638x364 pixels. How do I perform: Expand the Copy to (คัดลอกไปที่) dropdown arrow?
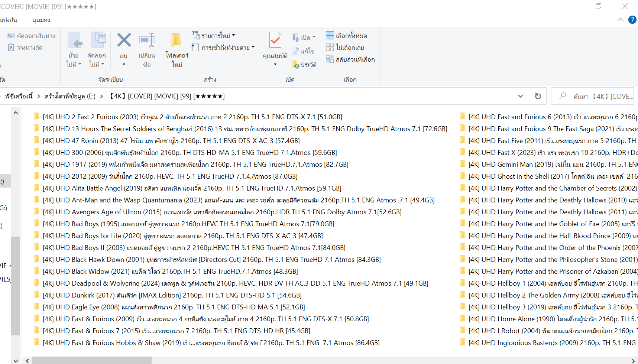point(103,64)
